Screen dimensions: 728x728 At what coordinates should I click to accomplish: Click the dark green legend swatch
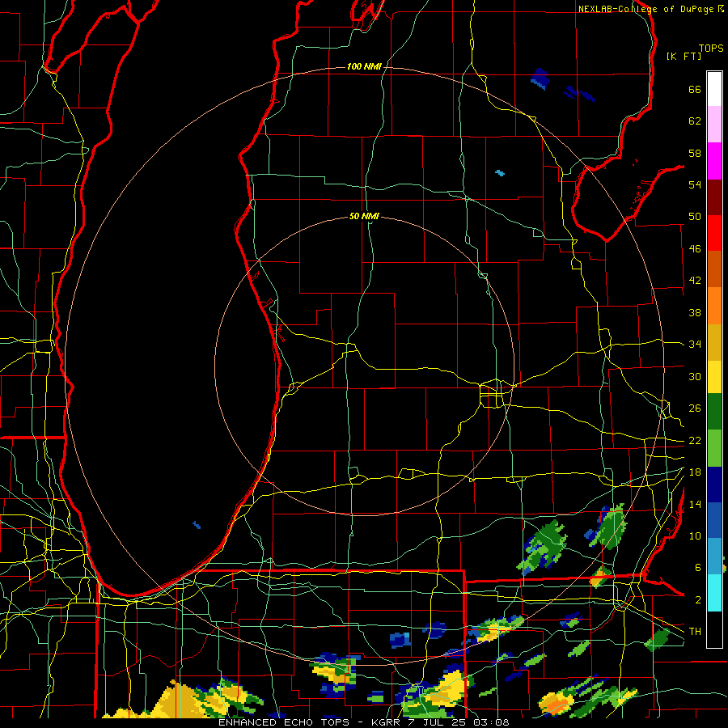(714, 412)
